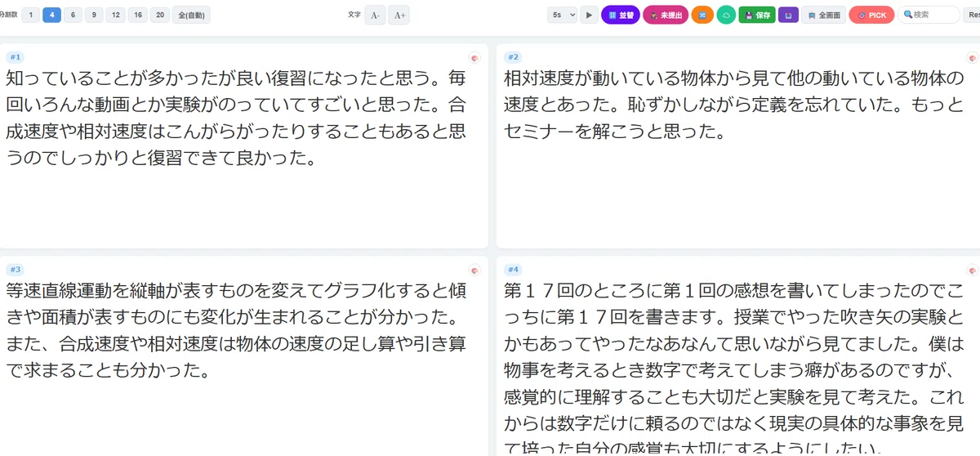Click the 全画面 fullscreen button
Image resolution: width=980 pixels, height=456 pixels.
point(824,15)
